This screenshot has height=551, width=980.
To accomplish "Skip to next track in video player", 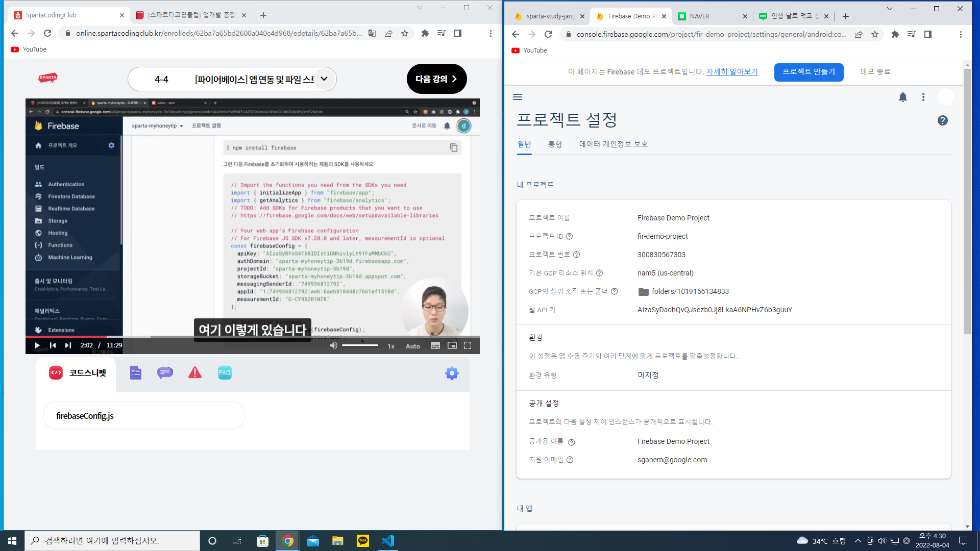I will [68, 345].
